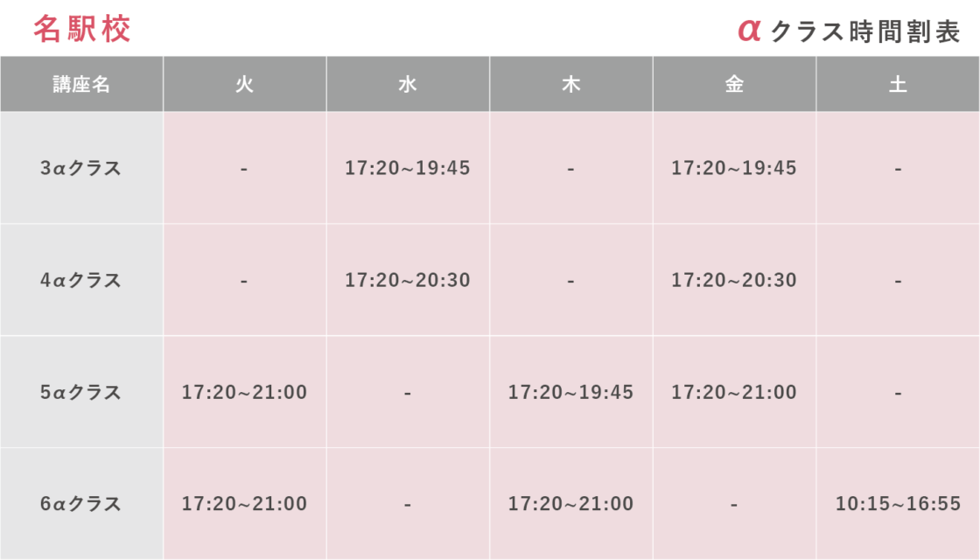This screenshot has height=560, width=980.
Task: Select the 木 column header
Action: [570, 85]
